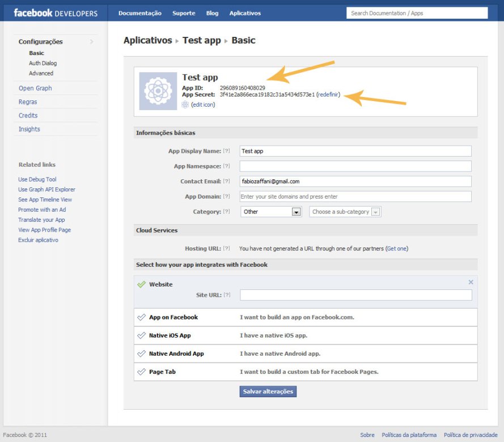The width and height of the screenshot is (504, 442).
Task: Click the help [?] icon next to Site URL
Action: click(227, 294)
